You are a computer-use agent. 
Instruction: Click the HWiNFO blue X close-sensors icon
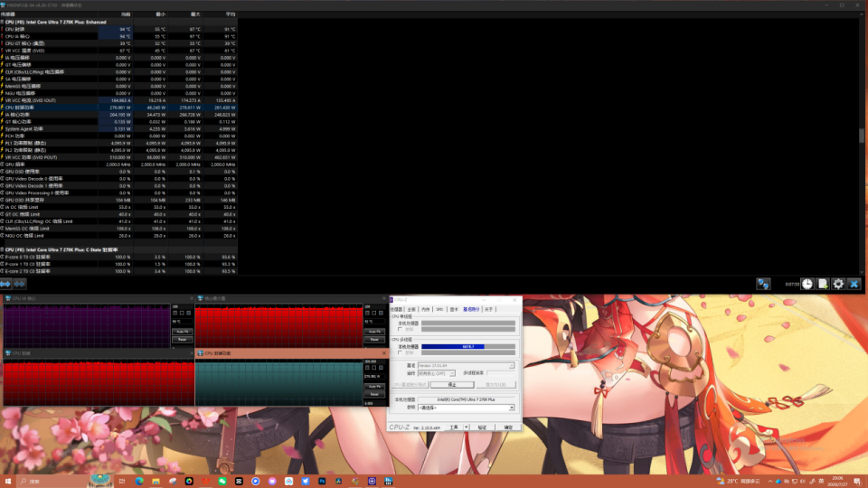click(854, 284)
